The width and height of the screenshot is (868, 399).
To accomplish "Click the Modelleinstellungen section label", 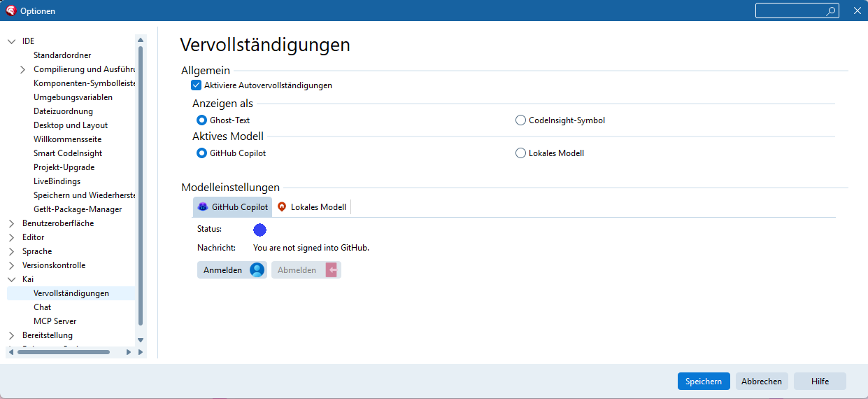I will pos(230,188).
